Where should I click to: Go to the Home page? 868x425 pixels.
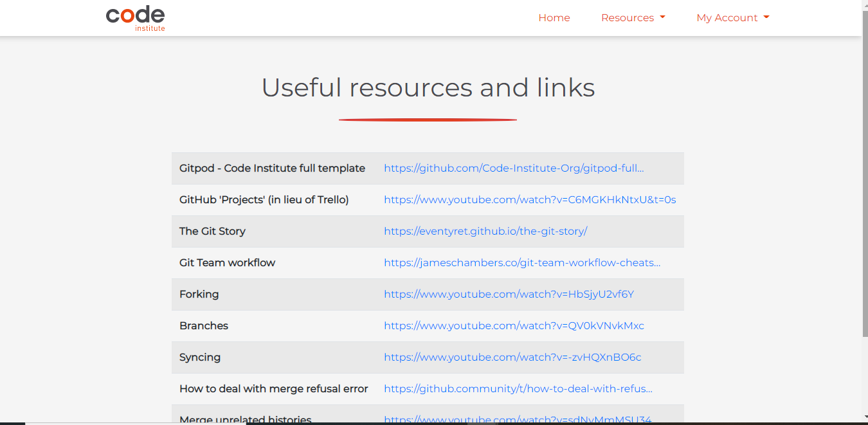(x=554, y=18)
